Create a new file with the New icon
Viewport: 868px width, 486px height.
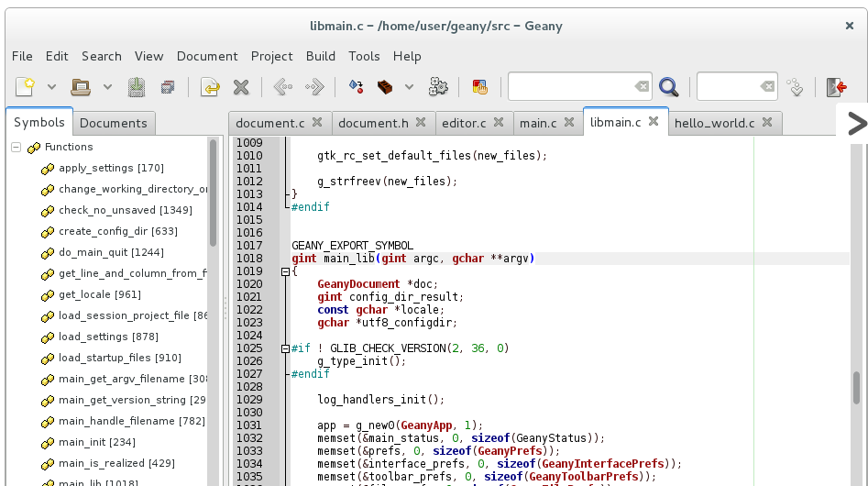click(x=26, y=87)
